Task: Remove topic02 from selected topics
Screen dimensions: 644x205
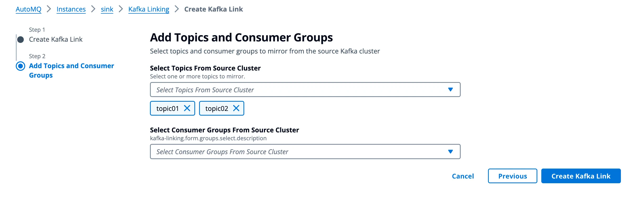Action: 236,108
